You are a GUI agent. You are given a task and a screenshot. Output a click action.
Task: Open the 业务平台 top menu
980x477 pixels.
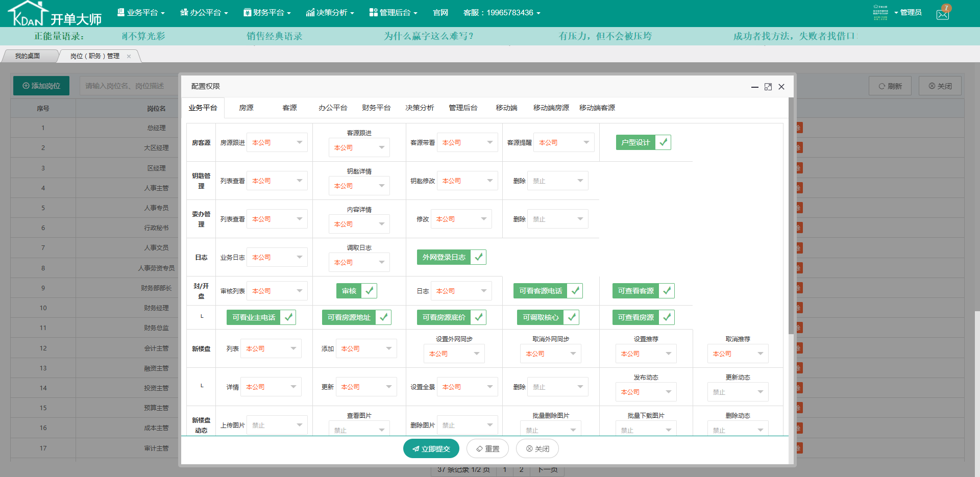[141, 12]
